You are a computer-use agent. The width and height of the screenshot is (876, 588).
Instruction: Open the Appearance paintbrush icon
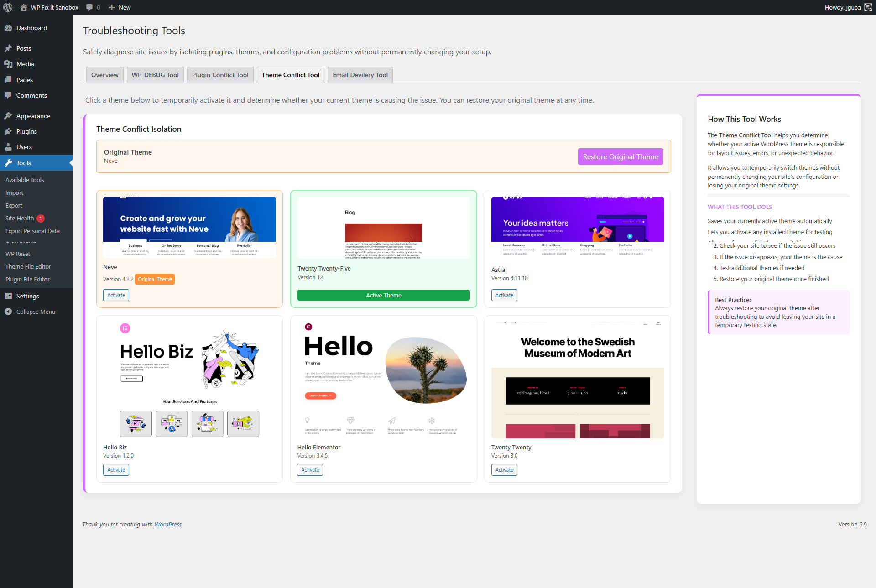9,115
